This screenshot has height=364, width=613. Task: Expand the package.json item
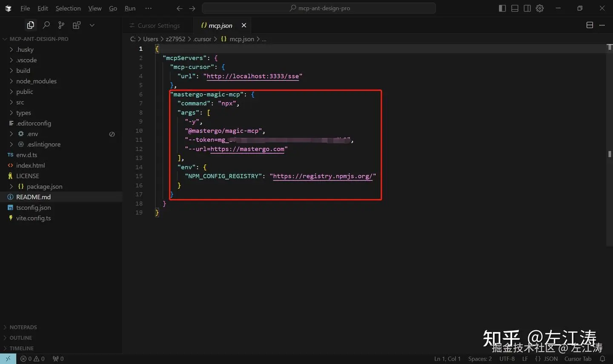(x=61, y=186)
